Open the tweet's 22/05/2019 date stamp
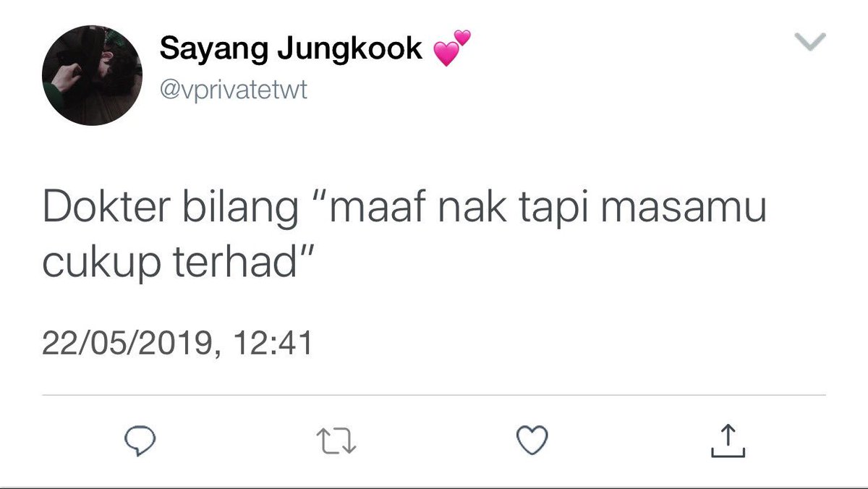The image size is (868, 489). coord(129,343)
